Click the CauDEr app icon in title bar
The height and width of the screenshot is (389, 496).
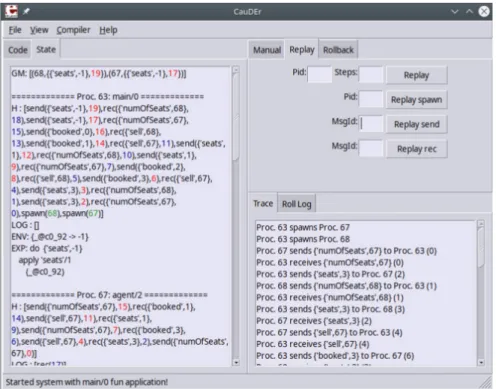pos(12,11)
